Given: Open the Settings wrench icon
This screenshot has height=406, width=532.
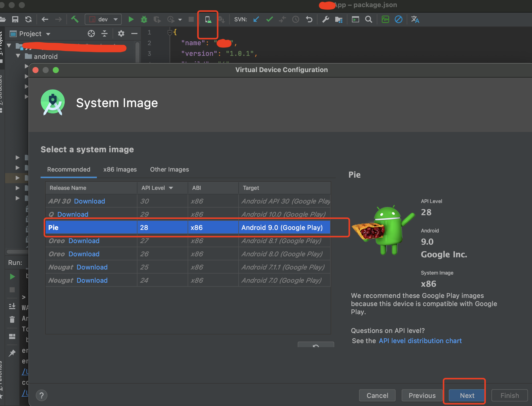Looking at the screenshot, I should [326, 20].
